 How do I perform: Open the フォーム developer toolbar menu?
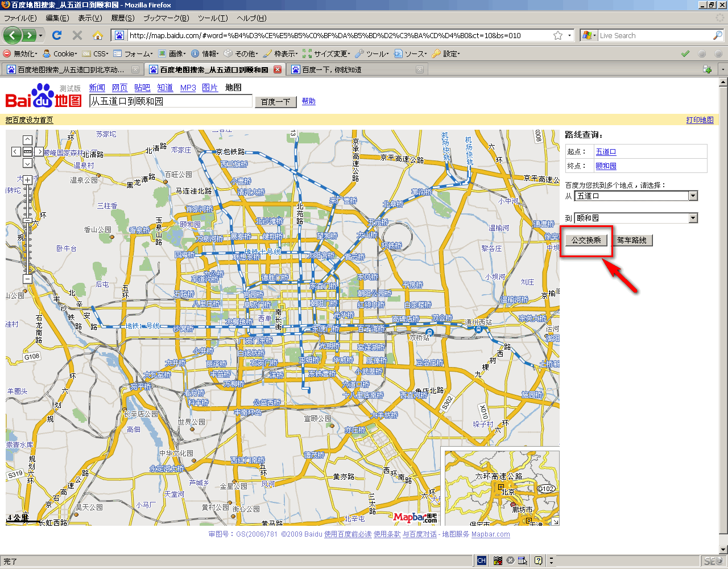[133, 53]
